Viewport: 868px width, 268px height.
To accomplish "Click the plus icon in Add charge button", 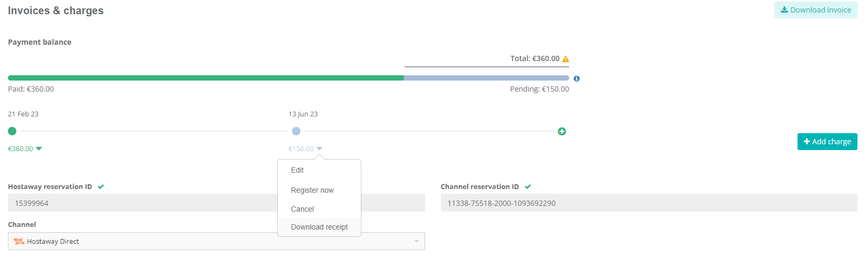I will point(807,141).
